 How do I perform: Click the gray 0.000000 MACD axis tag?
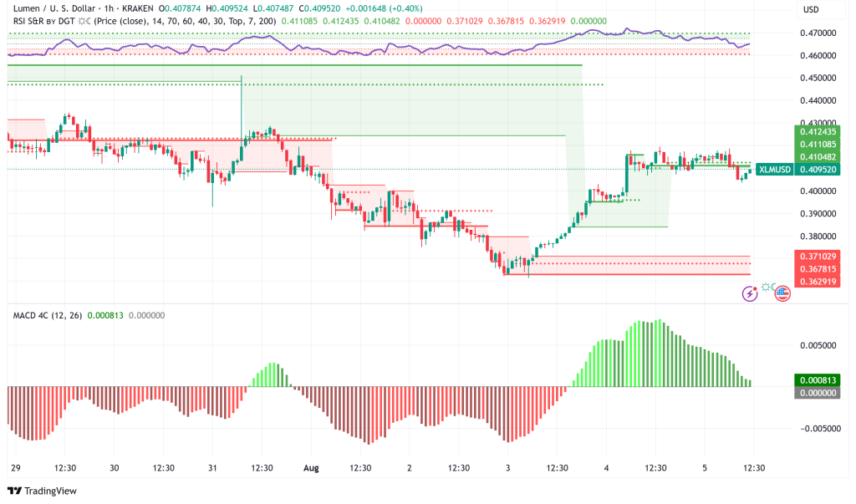(818, 393)
